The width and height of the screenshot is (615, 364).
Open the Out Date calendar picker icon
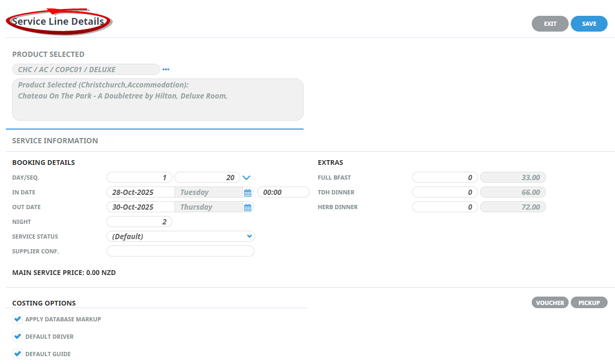248,208
